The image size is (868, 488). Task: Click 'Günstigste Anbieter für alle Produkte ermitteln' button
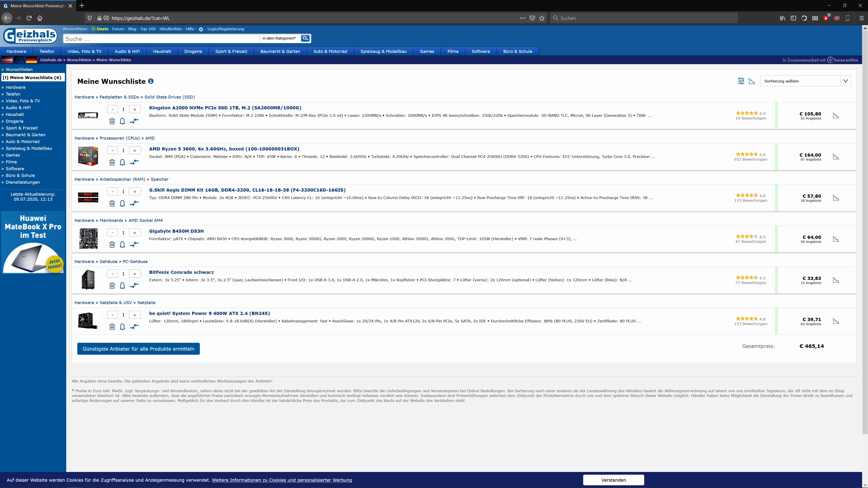point(138,349)
